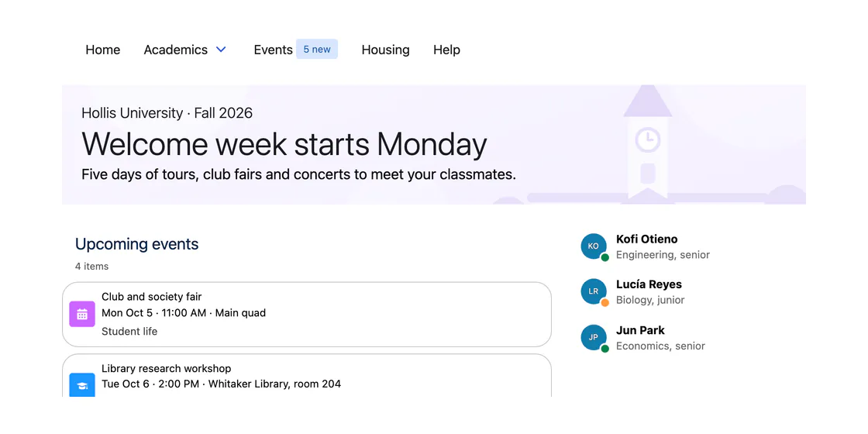The image size is (868, 434).
Task: Click 'Tue Oct 6 · 2:00 PM' workshop details
Action: pyautogui.click(x=222, y=384)
